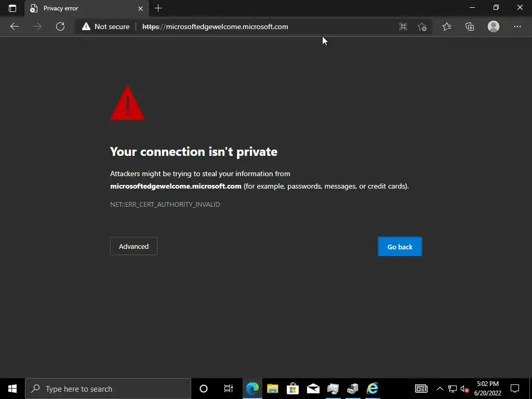
Task: Click the Advanced button
Action: tap(134, 246)
